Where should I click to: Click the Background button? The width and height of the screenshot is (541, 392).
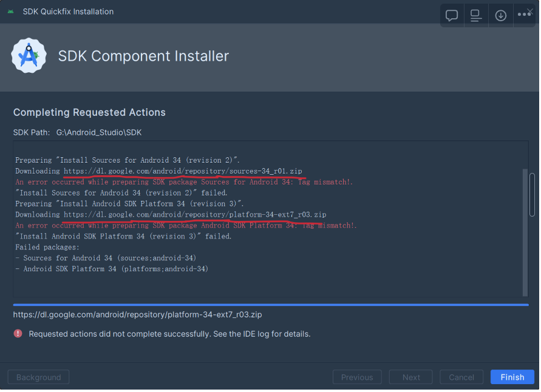pos(39,377)
